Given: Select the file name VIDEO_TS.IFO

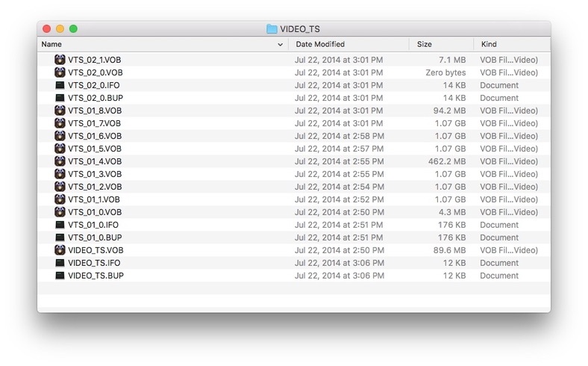Looking at the screenshot, I should click(x=94, y=263).
